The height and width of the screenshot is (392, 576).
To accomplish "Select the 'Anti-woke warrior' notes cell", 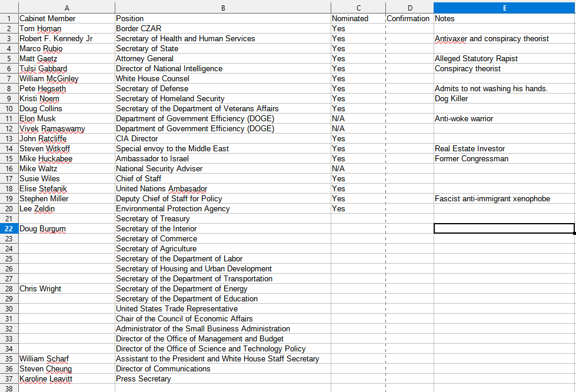I will tap(505, 119).
